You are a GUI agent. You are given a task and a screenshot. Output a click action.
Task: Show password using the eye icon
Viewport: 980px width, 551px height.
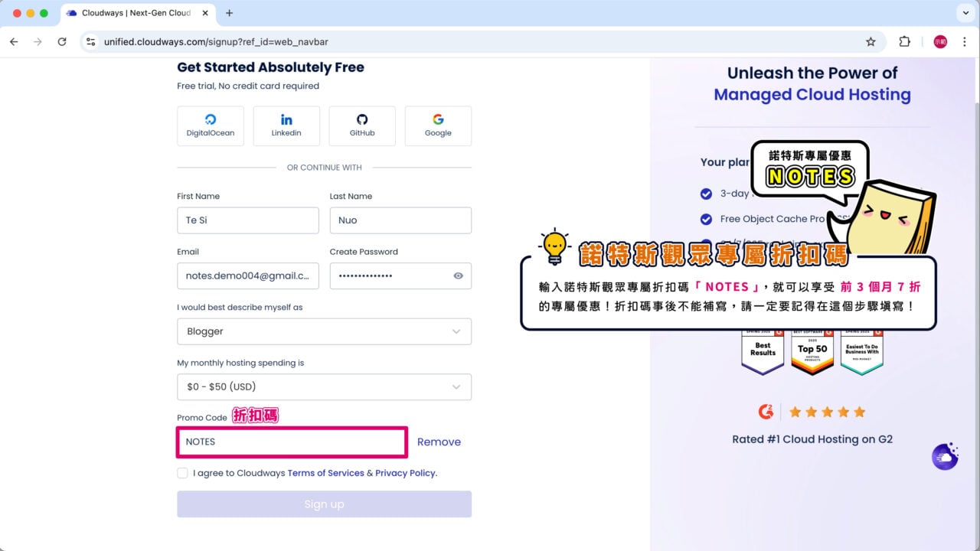click(458, 276)
